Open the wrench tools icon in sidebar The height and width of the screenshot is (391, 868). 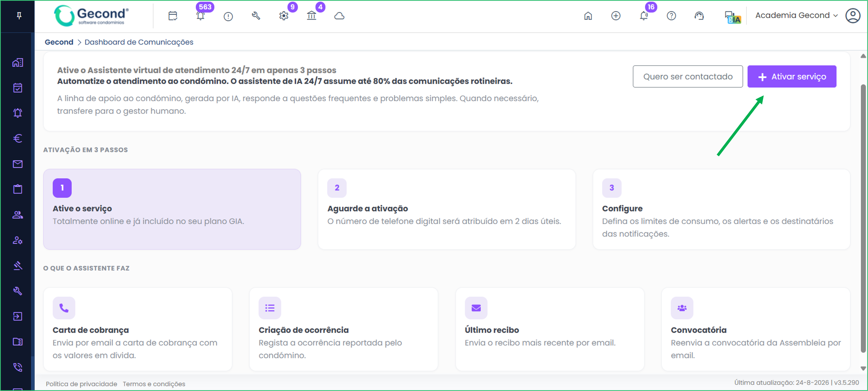tap(18, 291)
